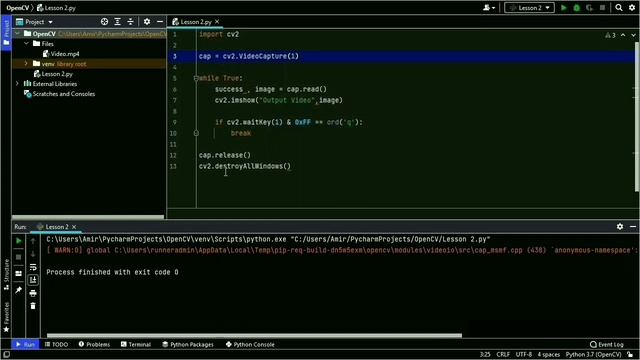Rerun Lesson 2 in Run panel

click(x=19, y=241)
